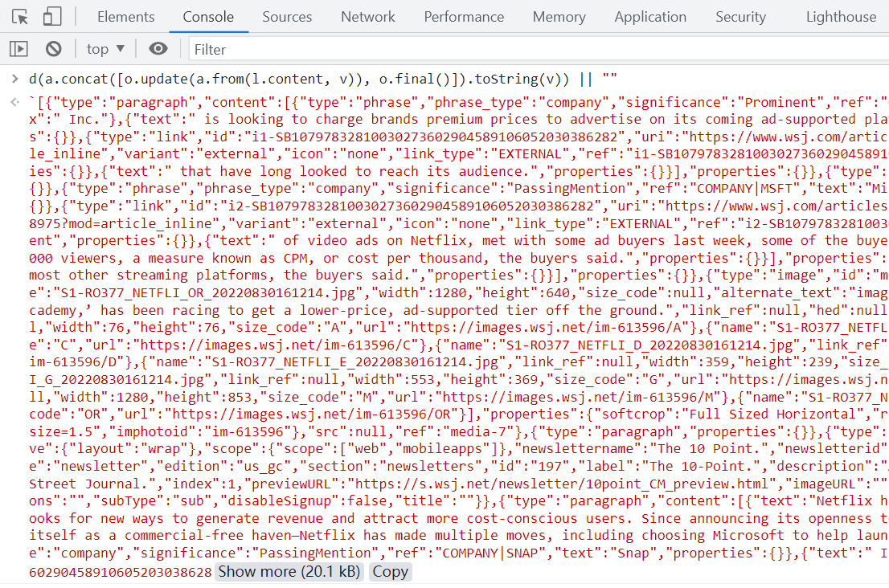Switch to the Memory tab

[x=559, y=17]
